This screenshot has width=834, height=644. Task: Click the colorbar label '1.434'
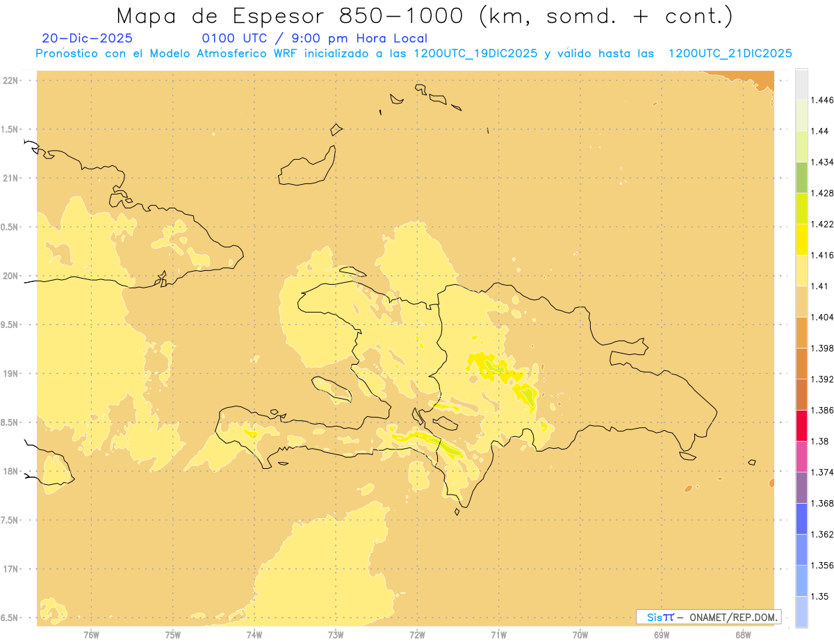822,162
